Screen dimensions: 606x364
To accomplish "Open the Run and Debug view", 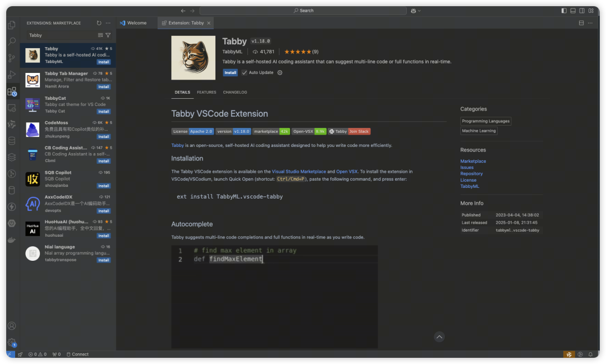I will click(x=12, y=75).
